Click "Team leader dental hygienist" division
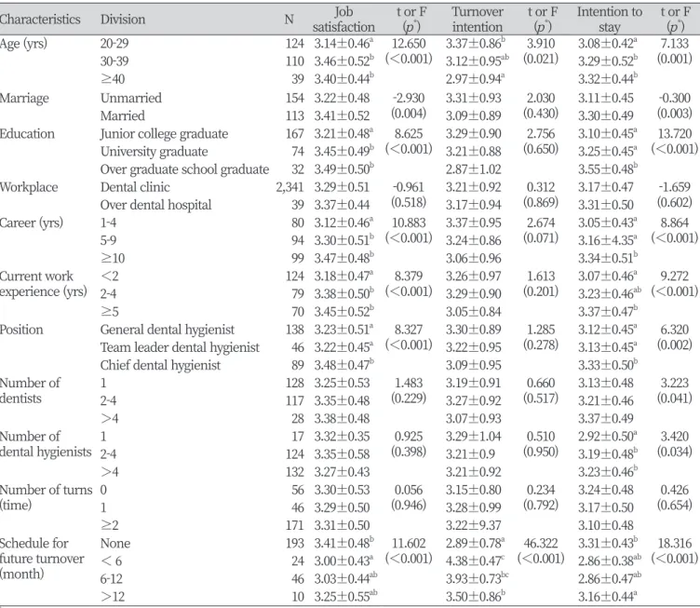The height and width of the screenshot is (608, 700). [180, 347]
